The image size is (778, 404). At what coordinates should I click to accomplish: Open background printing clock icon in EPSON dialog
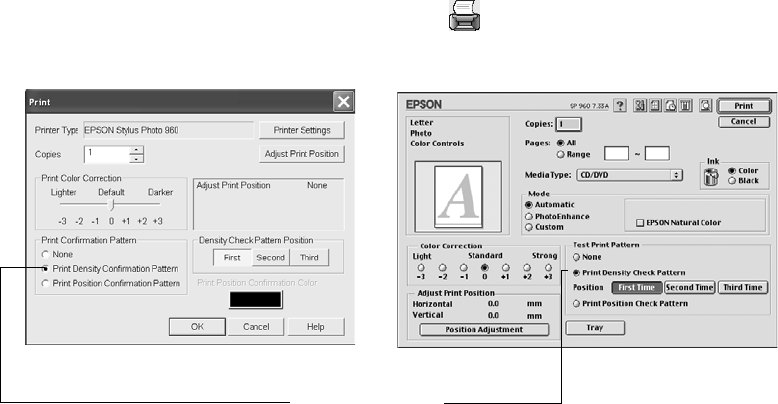[x=670, y=105]
